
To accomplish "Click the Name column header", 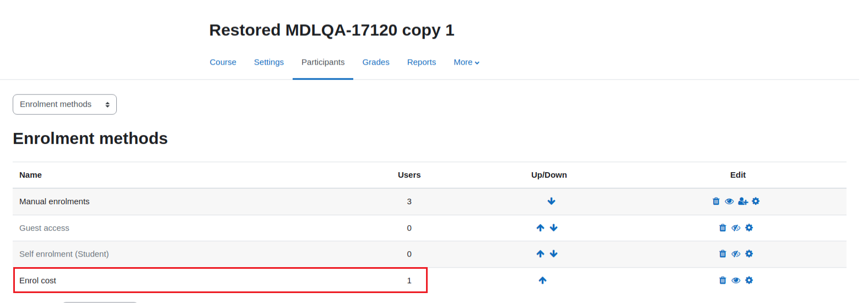I will (30, 175).
